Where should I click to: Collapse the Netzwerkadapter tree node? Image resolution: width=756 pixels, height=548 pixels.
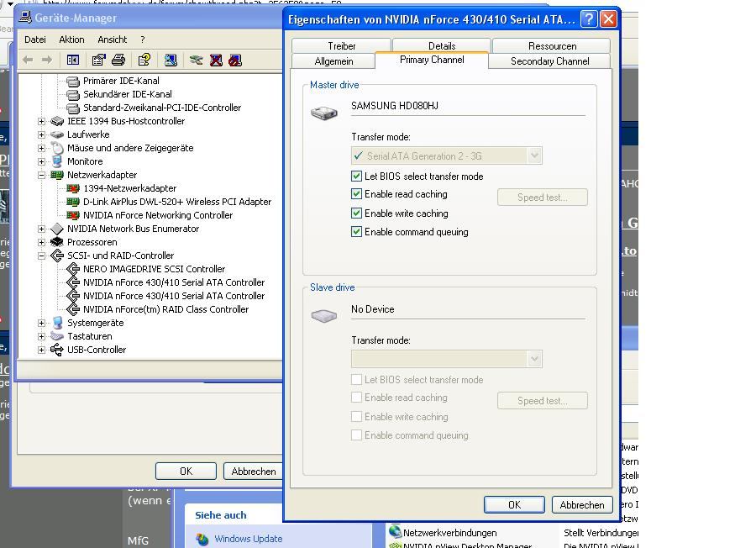point(41,175)
